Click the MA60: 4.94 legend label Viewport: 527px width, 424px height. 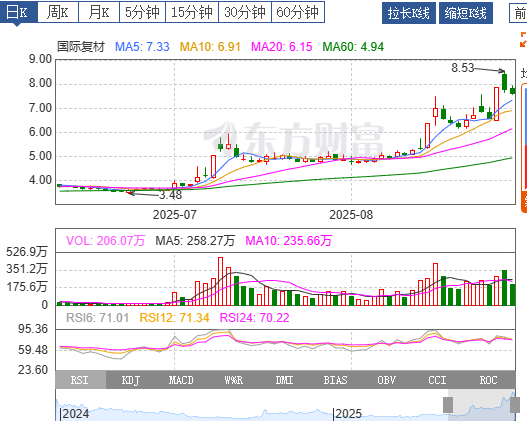click(353, 47)
